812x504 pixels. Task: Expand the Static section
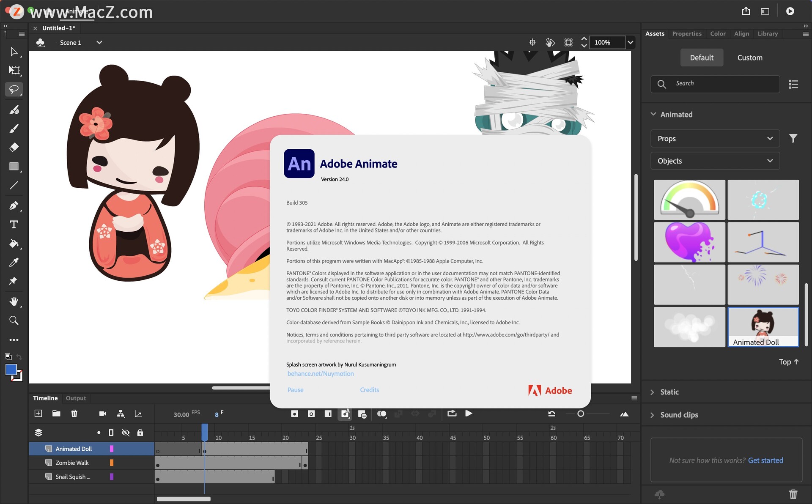click(x=652, y=392)
